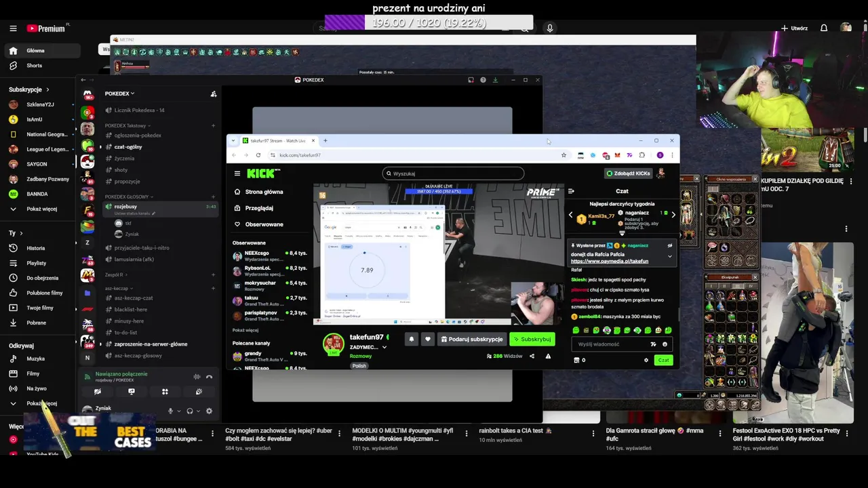Open the YouTube hamburger menu
This screenshot has width=868, height=488.
tap(13, 28)
